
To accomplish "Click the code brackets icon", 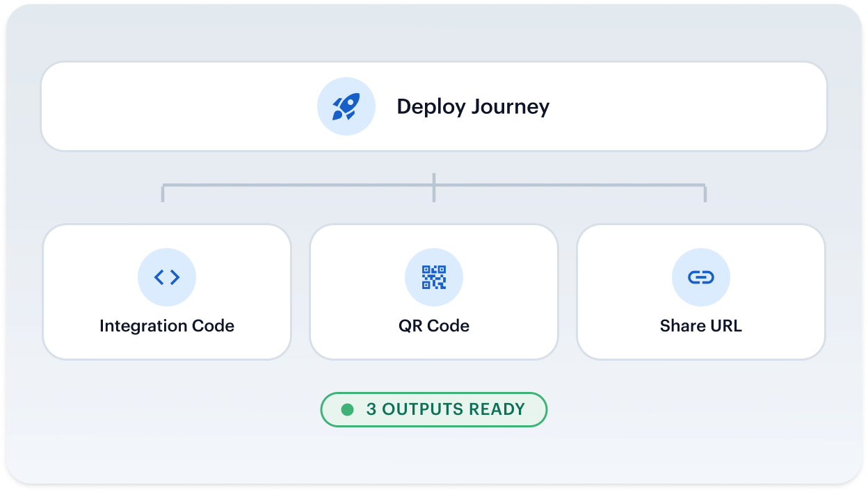I will [167, 277].
